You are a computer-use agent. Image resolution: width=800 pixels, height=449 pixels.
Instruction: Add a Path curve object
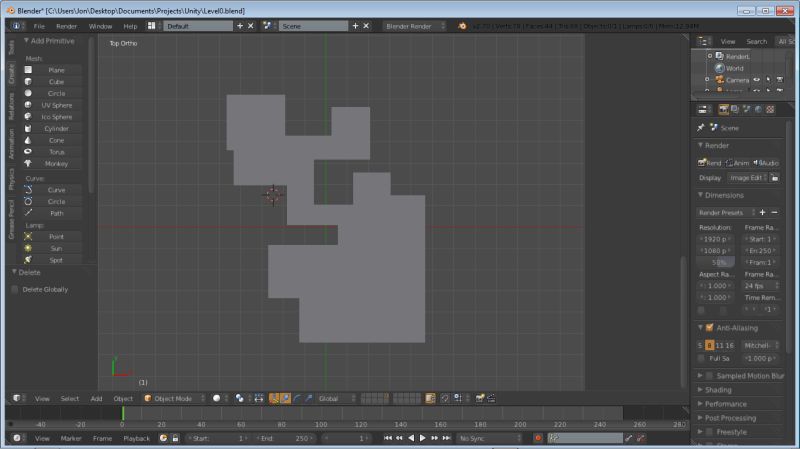click(53, 213)
